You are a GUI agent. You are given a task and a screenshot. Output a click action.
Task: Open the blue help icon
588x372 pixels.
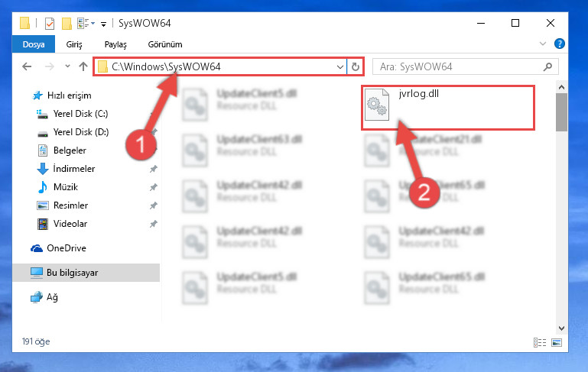[559, 44]
